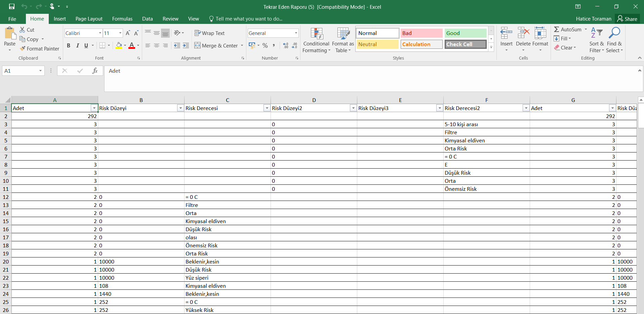Click the Insert Function fx icon

[x=95, y=71]
